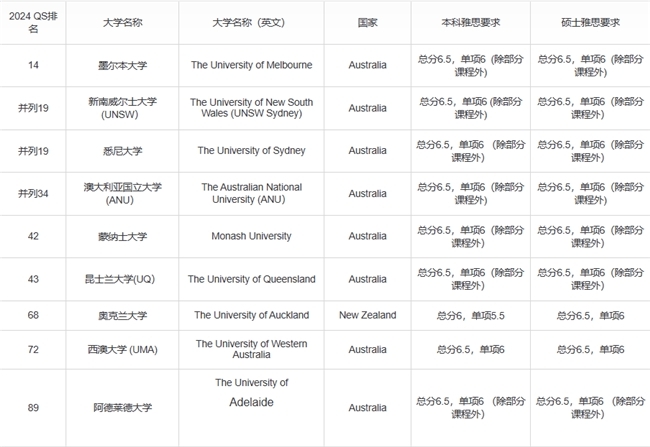The height and width of the screenshot is (447, 650).
Task: Select the '西澳大学 (UMA)' cell
Action: click(122, 350)
